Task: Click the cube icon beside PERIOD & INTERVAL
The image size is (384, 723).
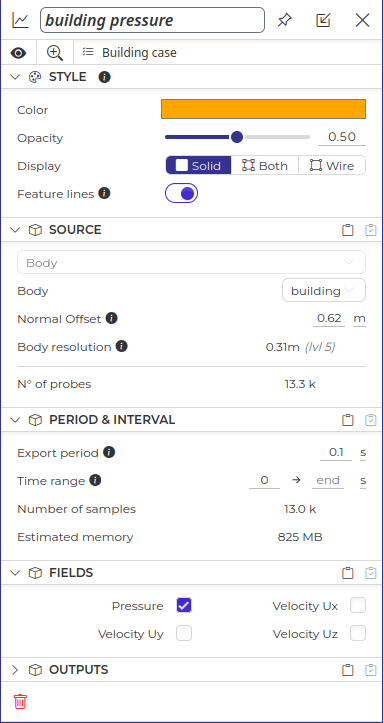Action: pyautogui.click(x=35, y=420)
